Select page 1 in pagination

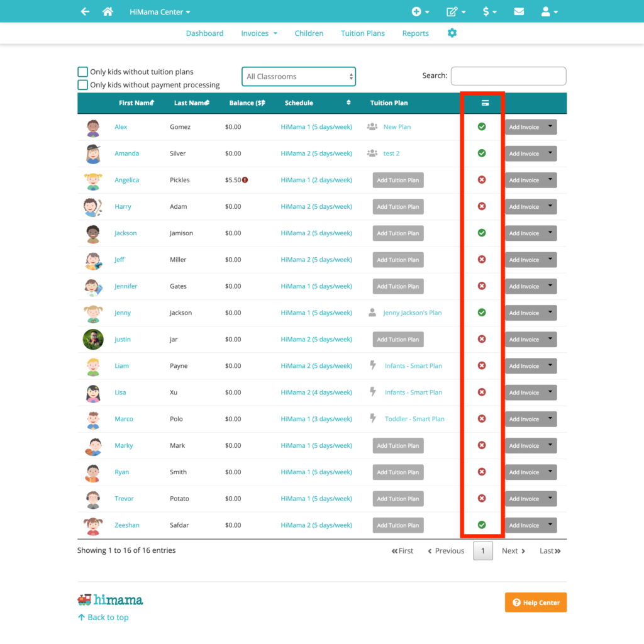483,551
